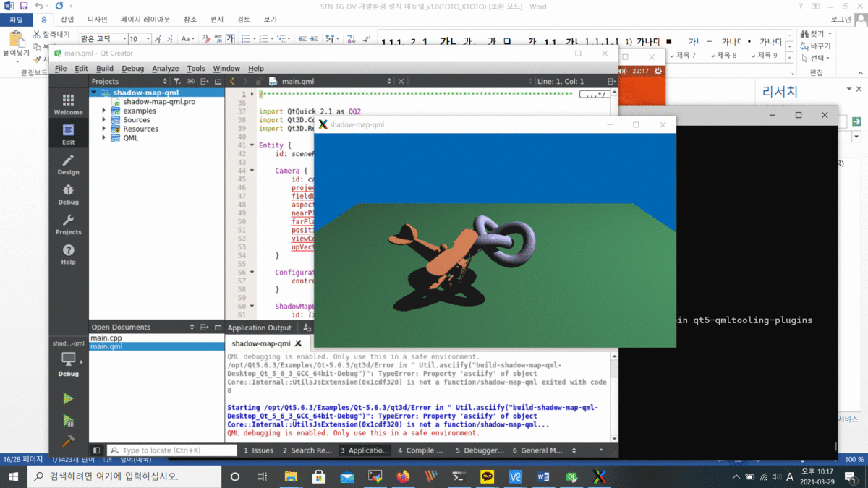Switch to Edit mode in Qt Creator

pos(68,134)
